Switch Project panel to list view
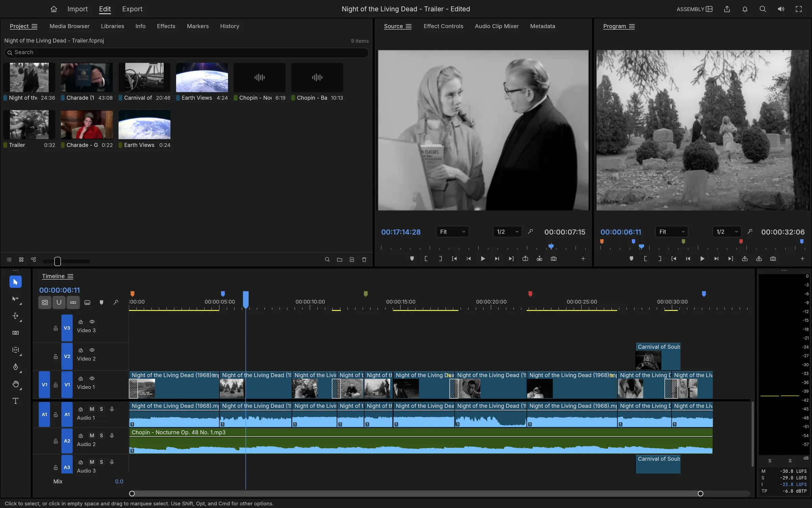 click(x=9, y=260)
